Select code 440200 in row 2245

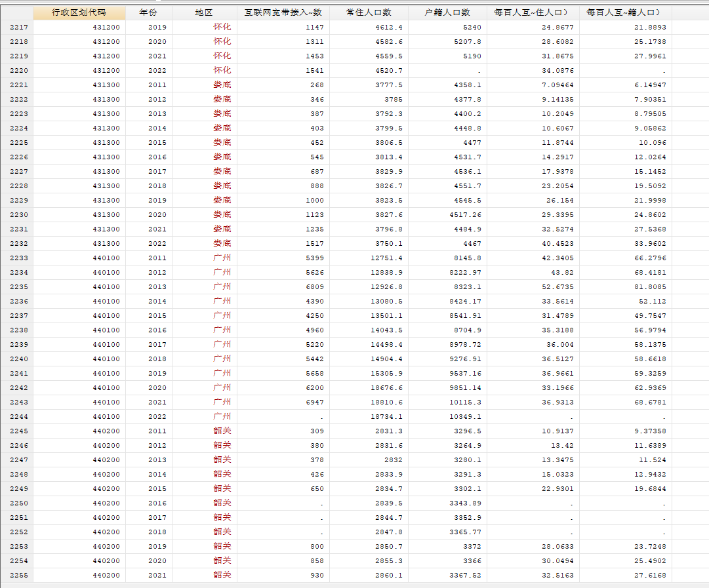click(106, 431)
